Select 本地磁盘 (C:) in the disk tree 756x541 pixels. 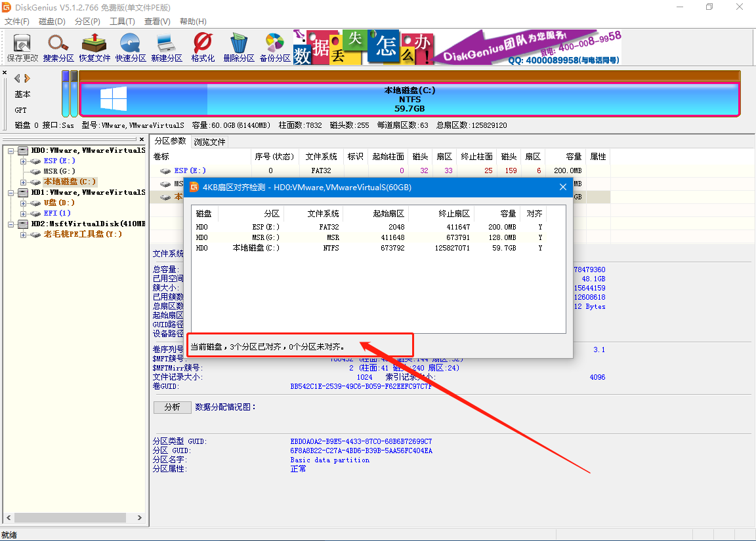pyautogui.click(x=70, y=182)
